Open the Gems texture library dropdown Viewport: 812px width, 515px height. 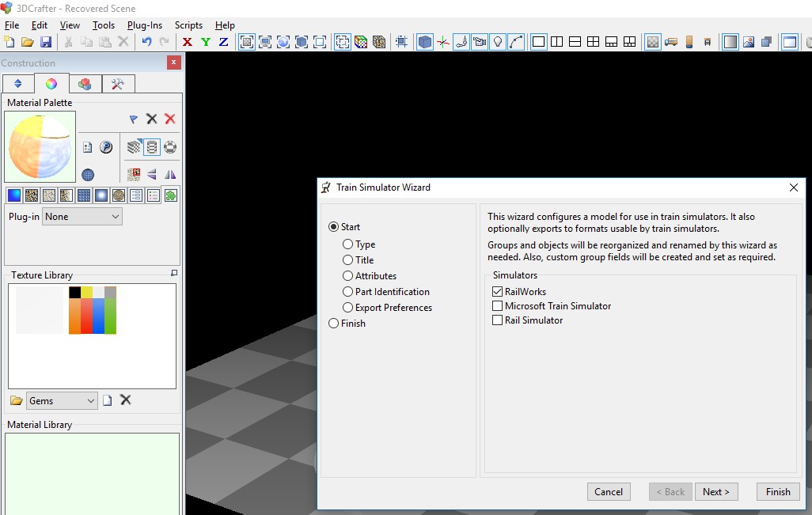point(62,400)
